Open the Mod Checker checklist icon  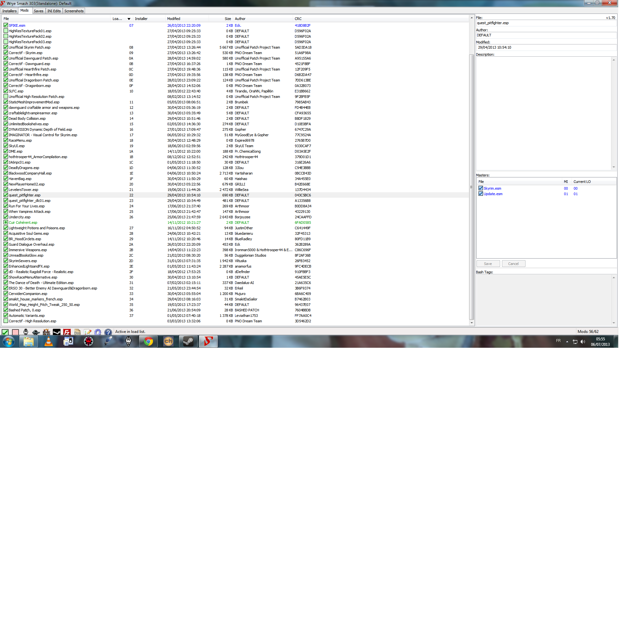[88, 332]
